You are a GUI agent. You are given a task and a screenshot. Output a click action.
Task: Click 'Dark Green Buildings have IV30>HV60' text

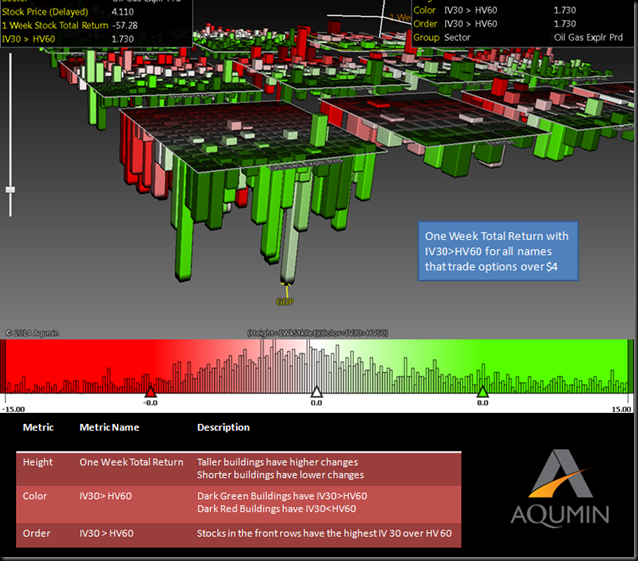(x=282, y=496)
